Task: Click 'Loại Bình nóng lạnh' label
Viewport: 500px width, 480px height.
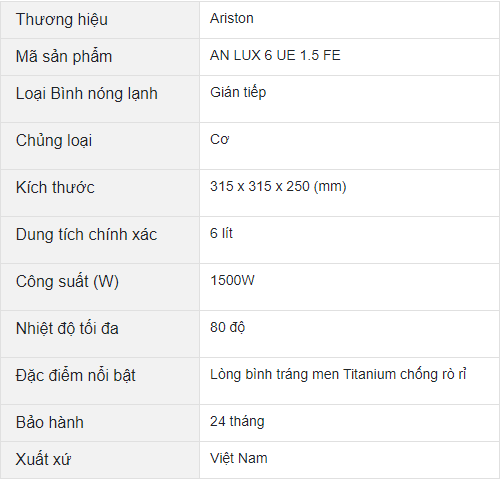Action: point(86,93)
